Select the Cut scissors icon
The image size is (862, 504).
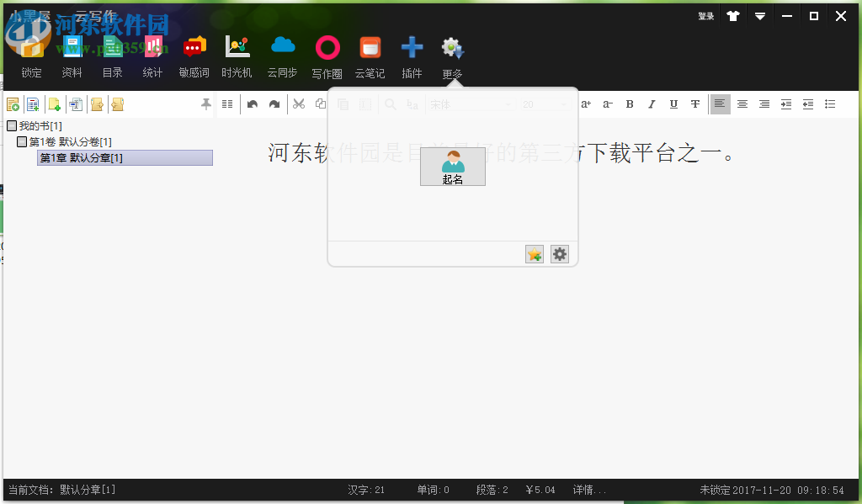coord(298,103)
